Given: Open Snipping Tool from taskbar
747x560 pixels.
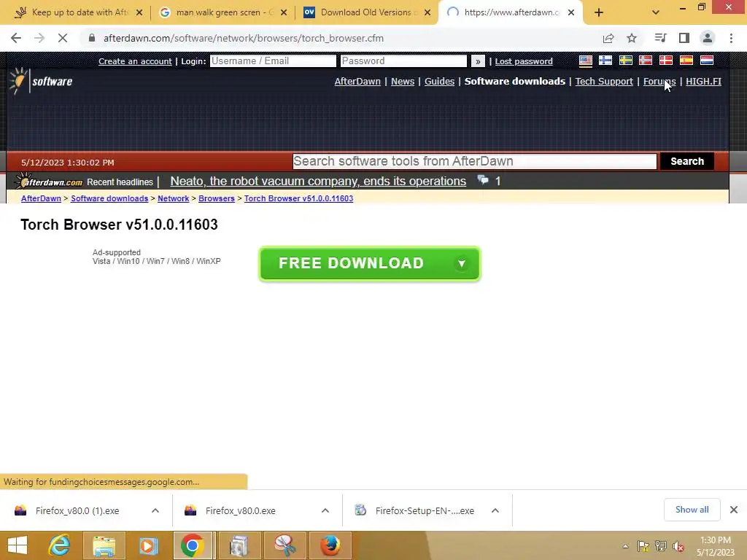Looking at the screenshot, I should 285,545.
